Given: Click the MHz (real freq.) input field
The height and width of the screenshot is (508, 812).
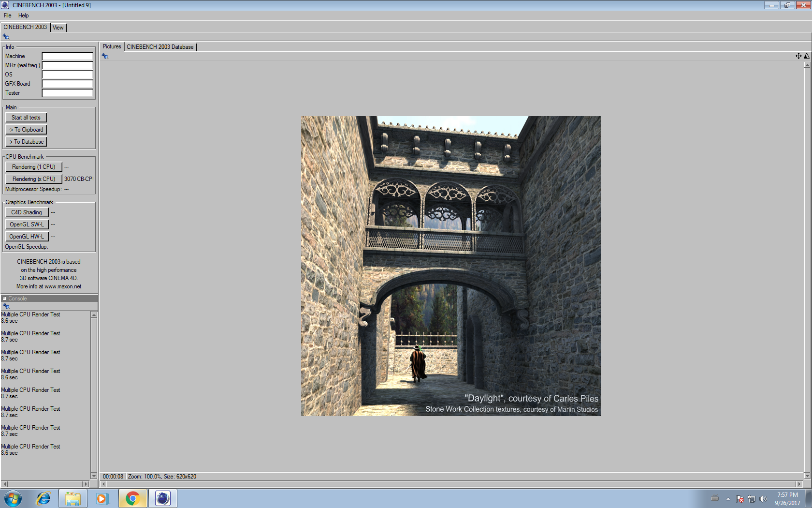Looking at the screenshot, I should pyautogui.click(x=68, y=65).
